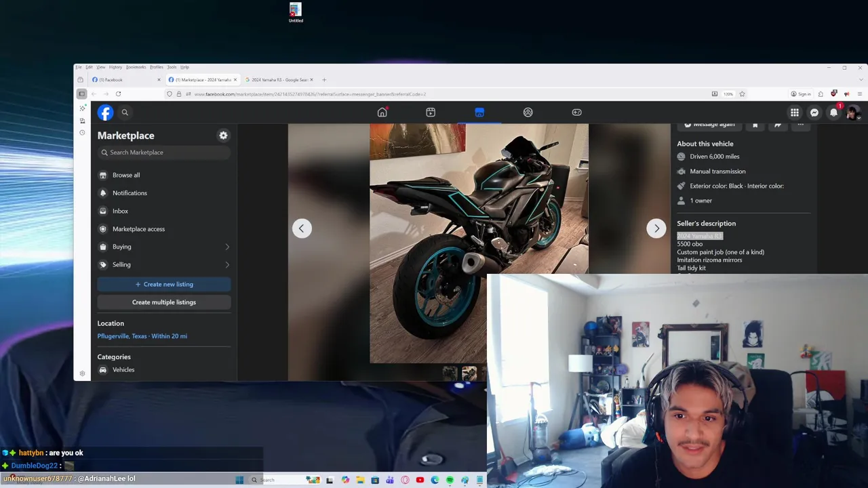The width and height of the screenshot is (868, 488).
Task: Select the second photo thumbnail
Action: tap(469, 373)
